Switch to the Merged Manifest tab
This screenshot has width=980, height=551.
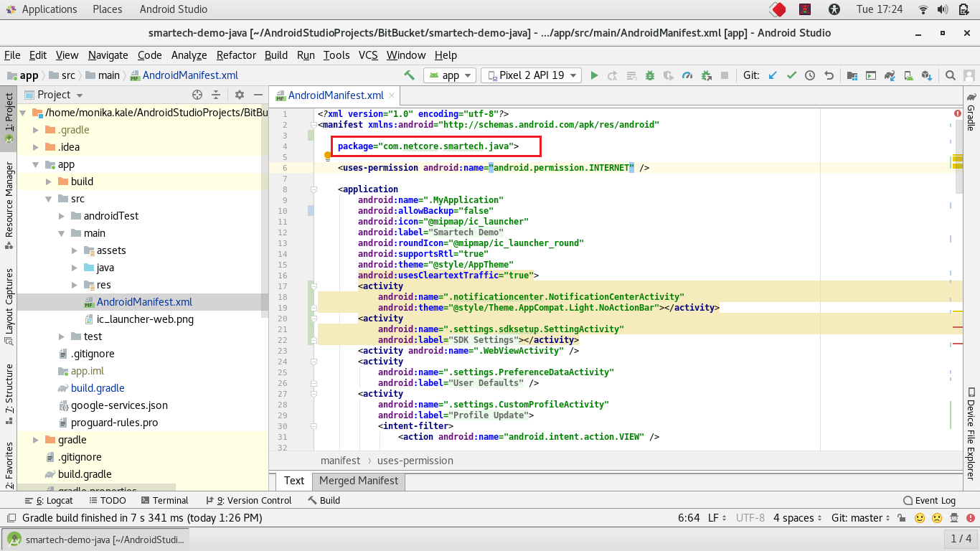click(359, 481)
